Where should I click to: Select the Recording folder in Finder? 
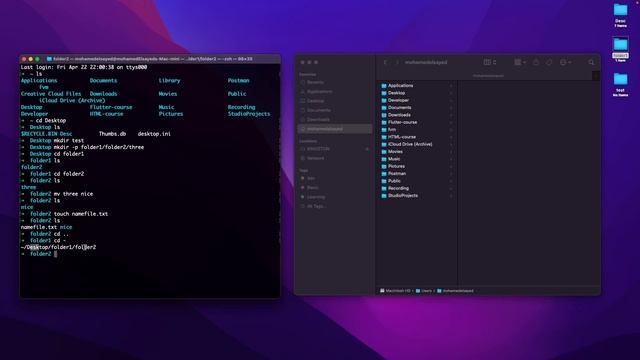[416, 189]
